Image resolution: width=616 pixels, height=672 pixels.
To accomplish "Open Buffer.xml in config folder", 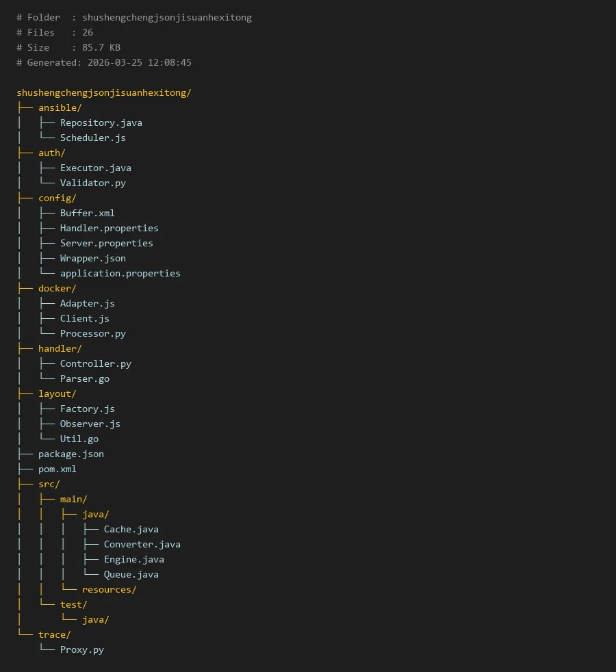I will (87, 213).
